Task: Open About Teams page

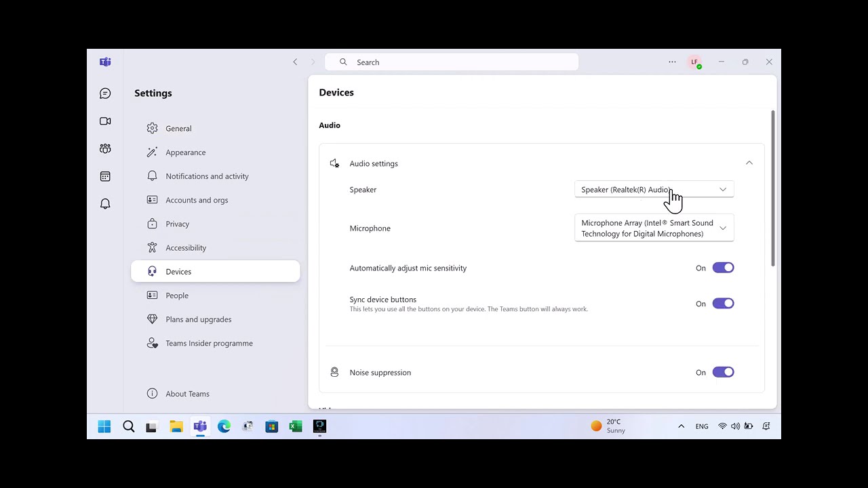Action: (x=216, y=394)
